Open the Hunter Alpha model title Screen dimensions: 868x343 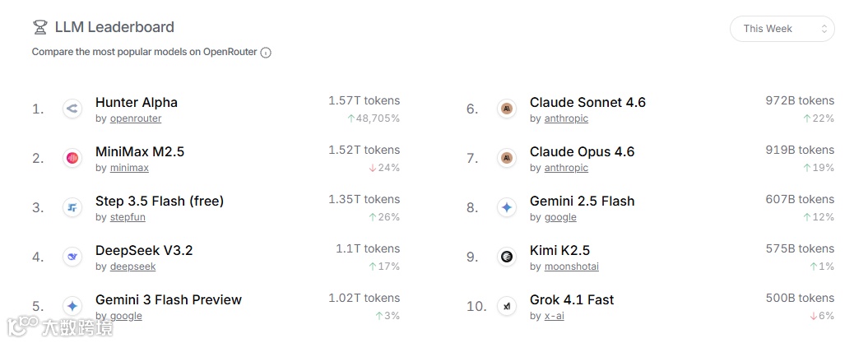coord(137,102)
